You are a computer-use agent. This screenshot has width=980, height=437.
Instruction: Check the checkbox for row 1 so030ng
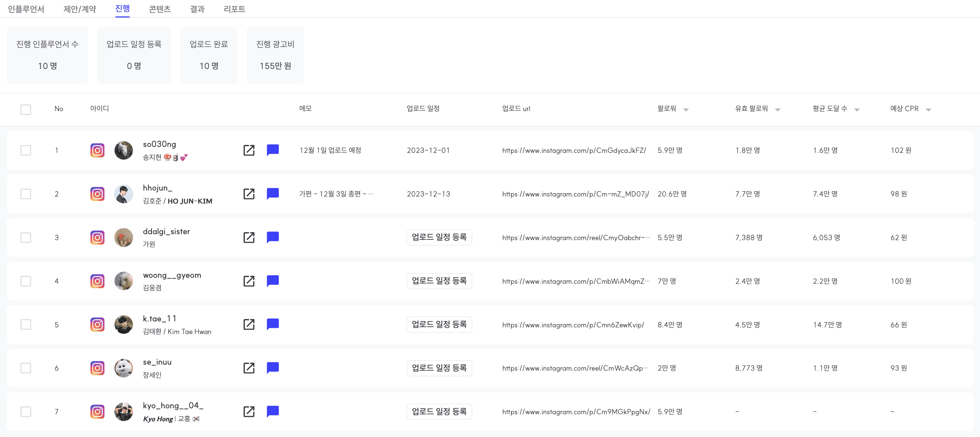[26, 150]
